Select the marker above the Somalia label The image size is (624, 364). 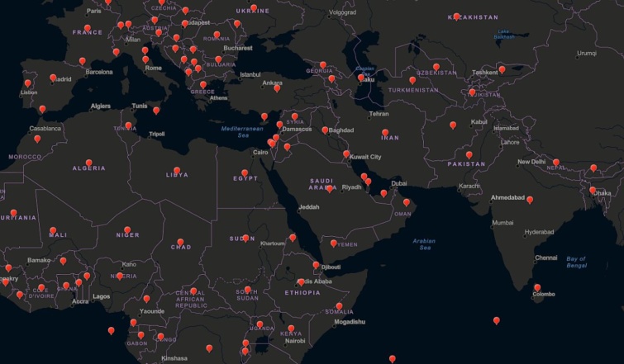pyautogui.click(x=339, y=306)
